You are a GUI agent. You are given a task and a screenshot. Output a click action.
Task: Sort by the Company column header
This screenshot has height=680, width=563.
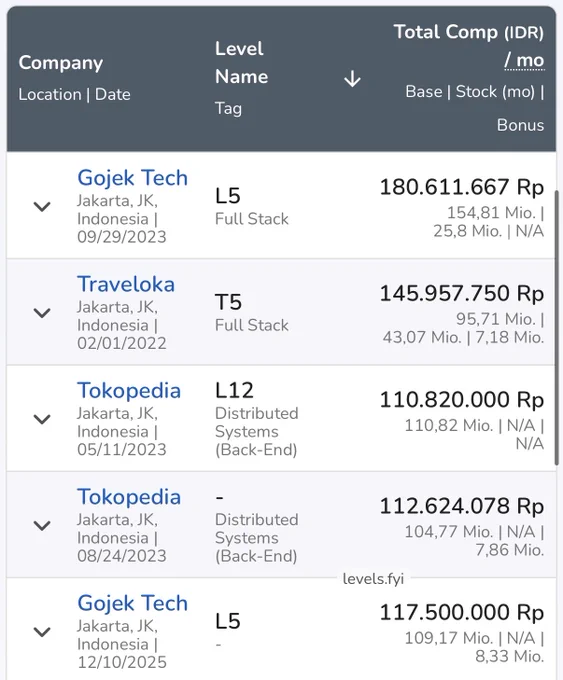61,63
